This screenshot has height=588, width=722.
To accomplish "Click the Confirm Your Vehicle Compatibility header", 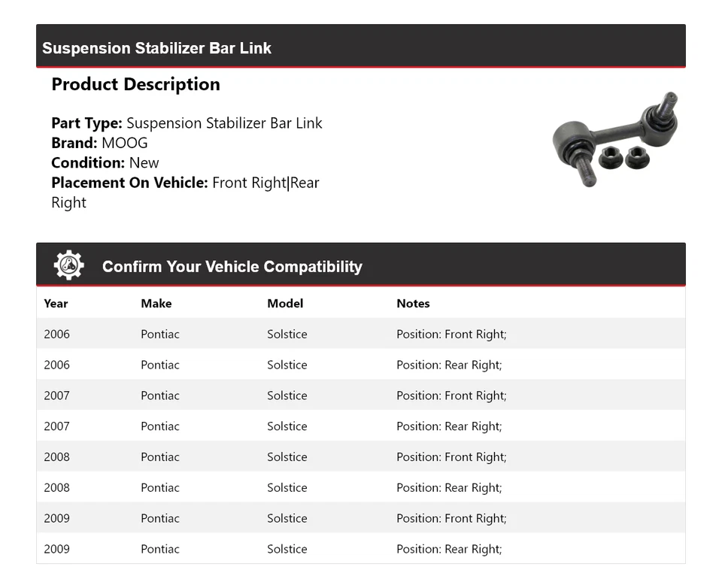I will pos(232,266).
